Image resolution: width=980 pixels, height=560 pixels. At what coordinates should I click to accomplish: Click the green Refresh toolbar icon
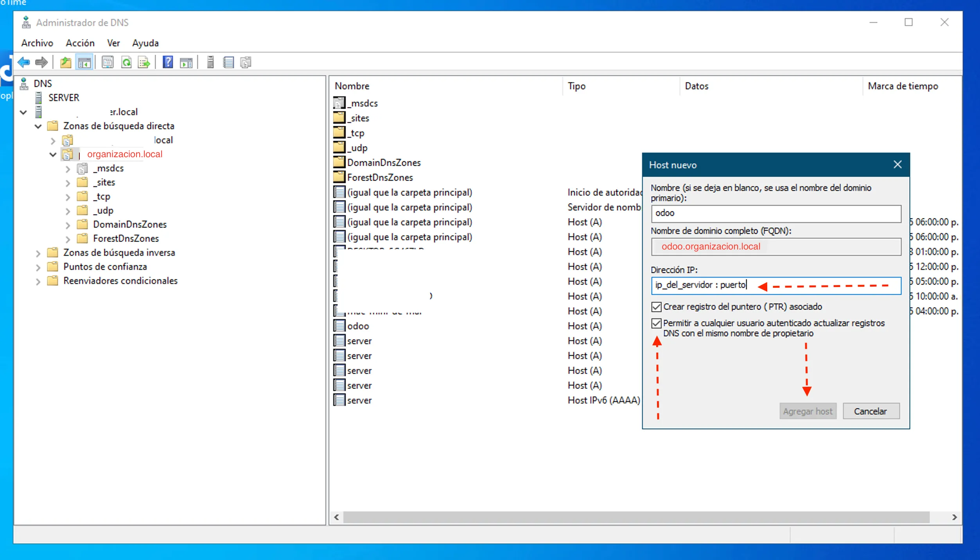coord(126,62)
